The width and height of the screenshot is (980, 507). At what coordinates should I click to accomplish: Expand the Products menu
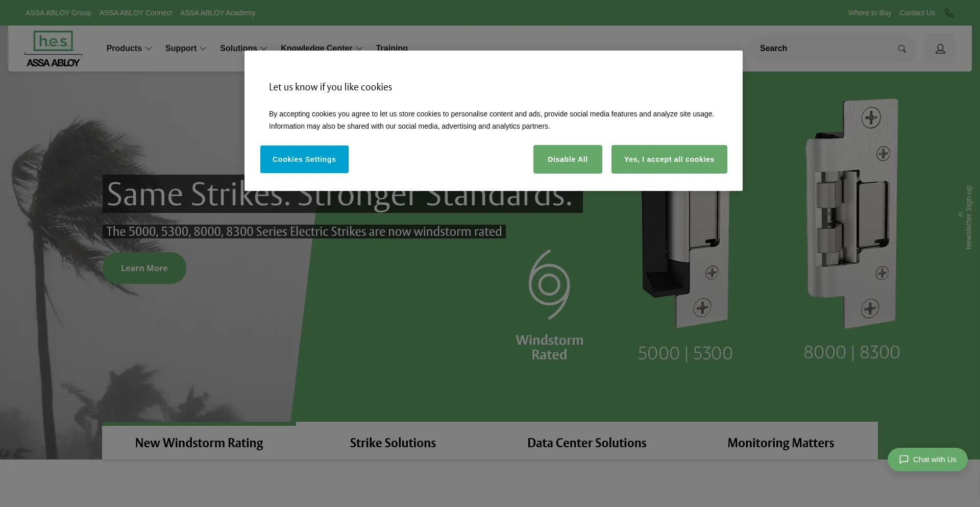tap(129, 48)
